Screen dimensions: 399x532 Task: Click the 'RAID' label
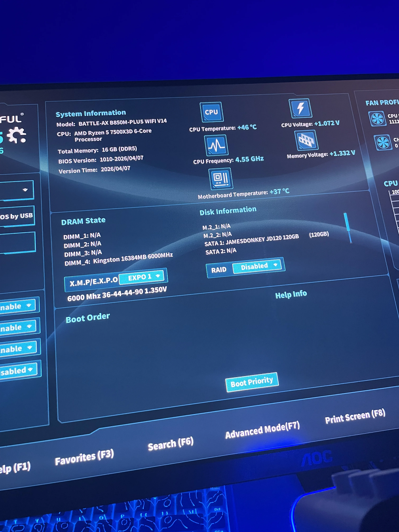(x=219, y=270)
